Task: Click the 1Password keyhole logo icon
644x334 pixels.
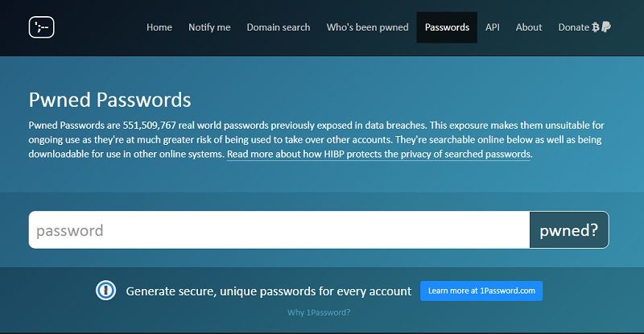Action: pos(105,291)
